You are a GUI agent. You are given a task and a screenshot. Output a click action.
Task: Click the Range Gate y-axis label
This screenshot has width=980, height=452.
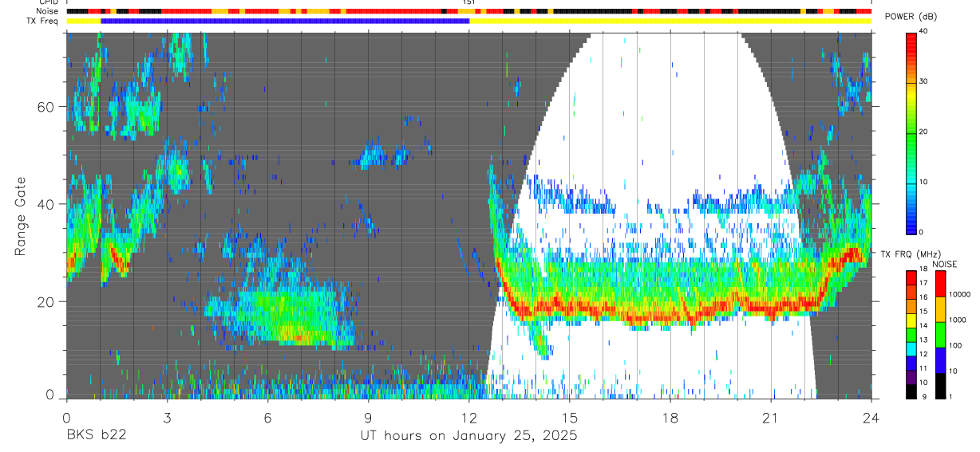coord(21,218)
